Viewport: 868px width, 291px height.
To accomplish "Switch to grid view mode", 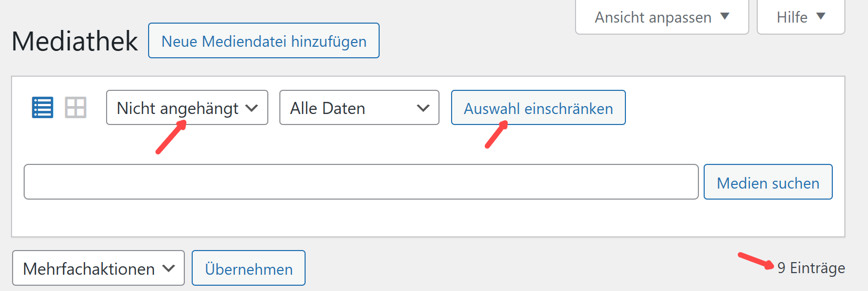I will (76, 108).
